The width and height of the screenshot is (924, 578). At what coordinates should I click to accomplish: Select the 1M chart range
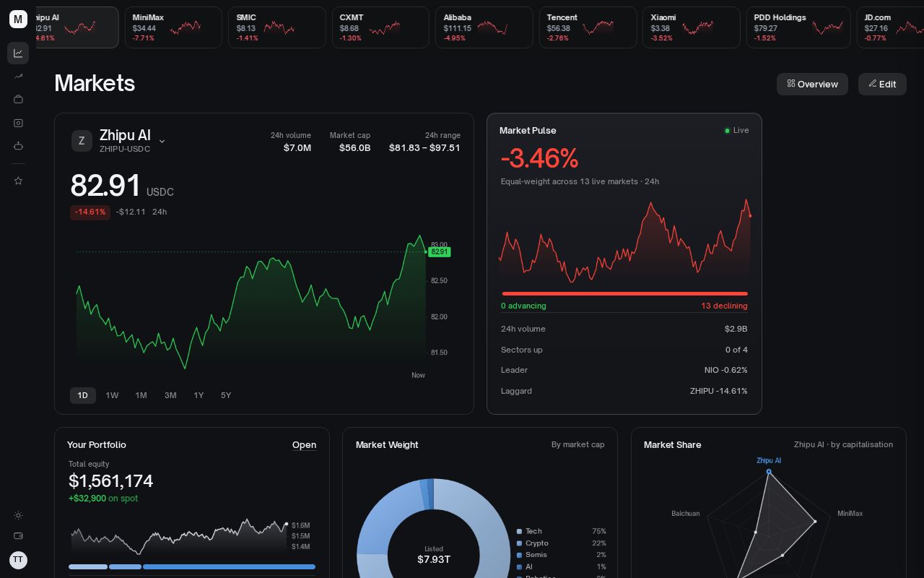coord(141,395)
